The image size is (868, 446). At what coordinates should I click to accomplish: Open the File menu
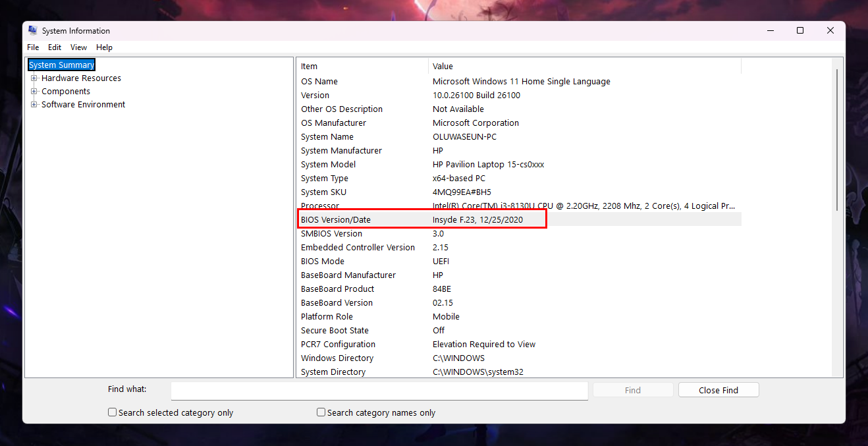(x=32, y=47)
